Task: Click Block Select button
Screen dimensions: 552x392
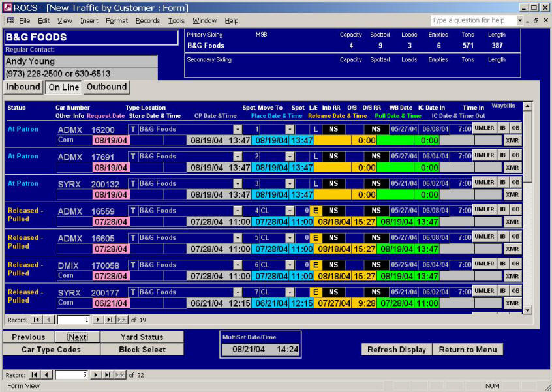Action: (x=142, y=350)
